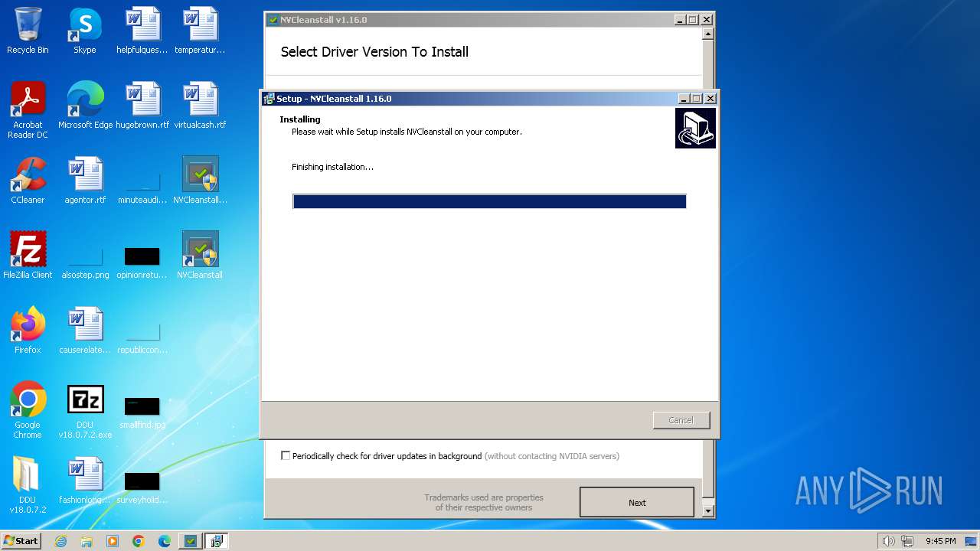Minimize the NVCleanstall v1.16.0 window
Screen dimensions: 980x551
[680, 20]
